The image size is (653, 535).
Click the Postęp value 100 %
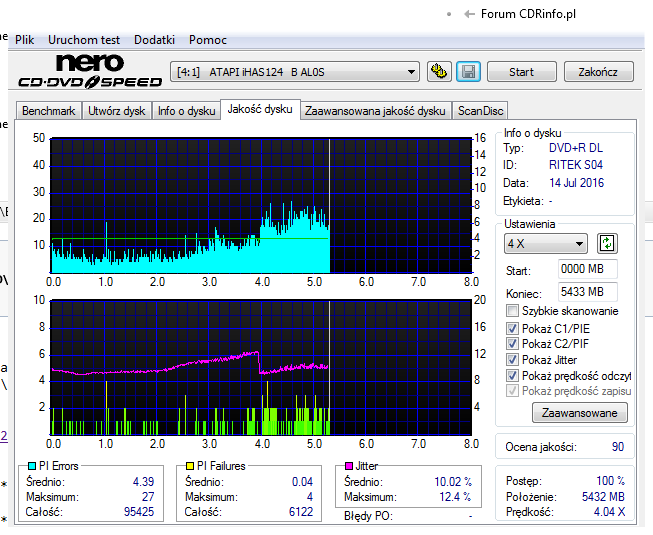611,481
